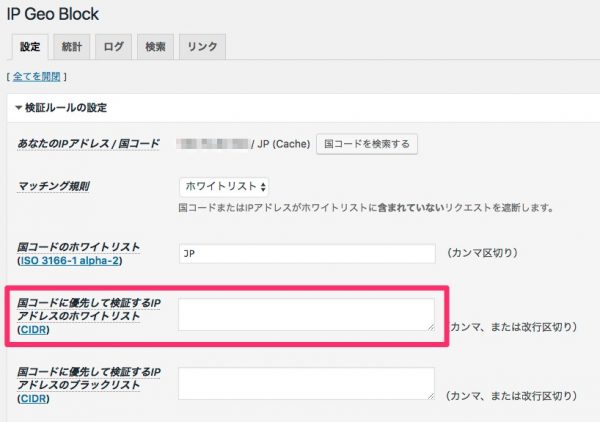Click the あなたのIPアドレス / 国コード label
The width and height of the screenshot is (600, 422).
tap(88, 144)
